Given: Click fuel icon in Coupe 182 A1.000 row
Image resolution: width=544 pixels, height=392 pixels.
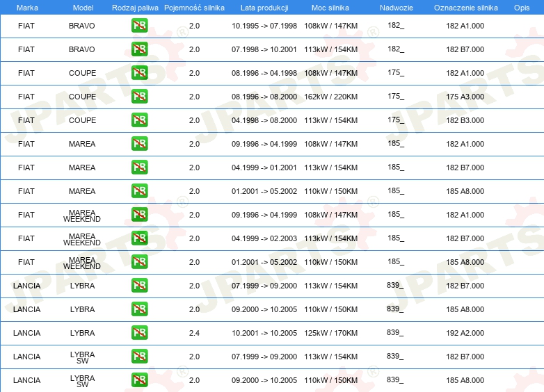Looking at the screenshot, I should (x=139, y=73).
